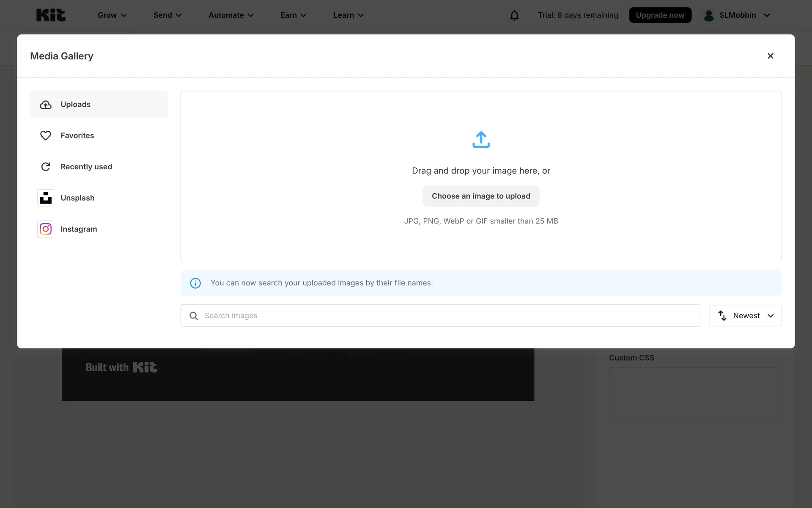Screen dimensions: 812x508
Task: Click the info circle icon in notice
Action: pyautogui.click(x=195, y=283)
